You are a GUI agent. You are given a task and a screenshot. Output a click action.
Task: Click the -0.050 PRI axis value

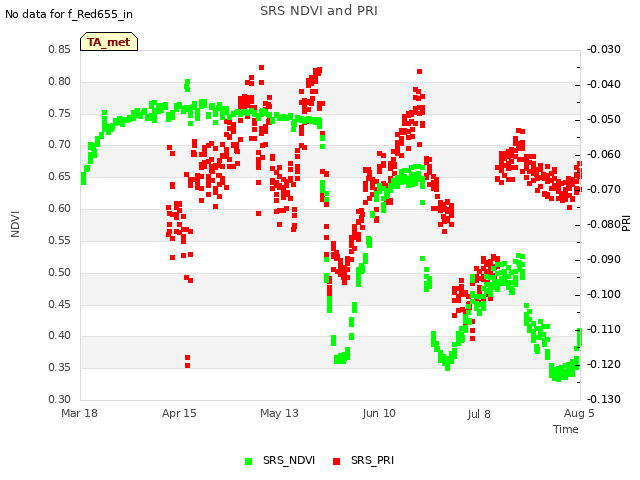pos(604,120)
